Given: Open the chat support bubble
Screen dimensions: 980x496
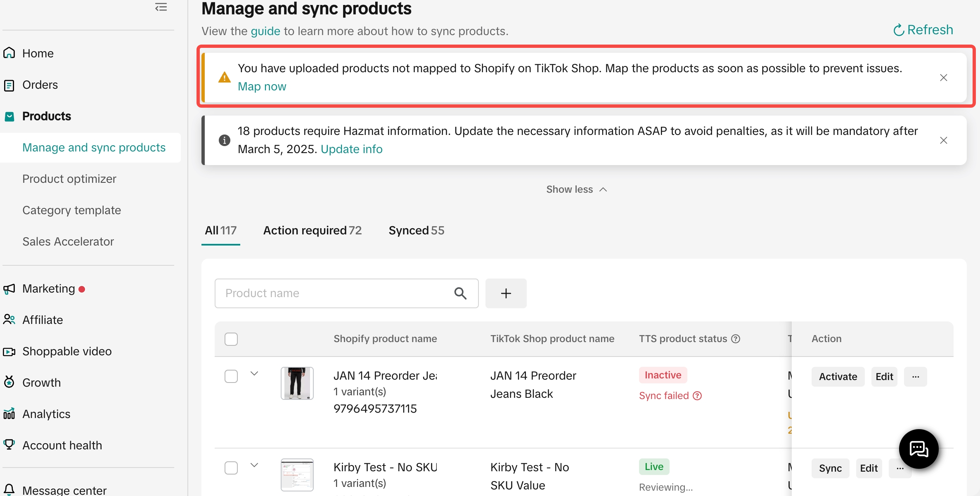Looking at the screenshot, I should (x=918, y=449).
